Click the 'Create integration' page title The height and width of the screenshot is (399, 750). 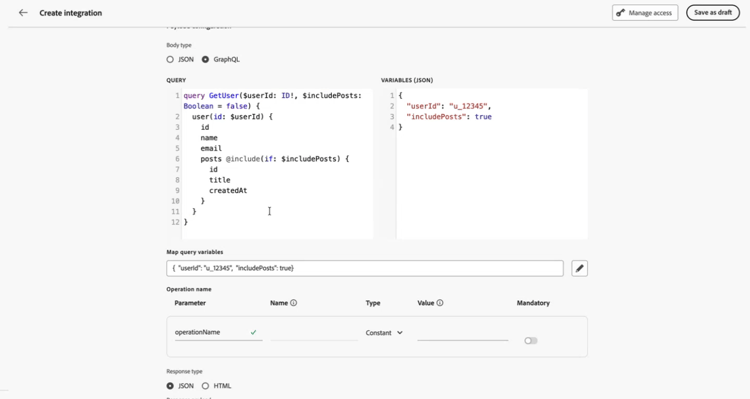point(71,13)
